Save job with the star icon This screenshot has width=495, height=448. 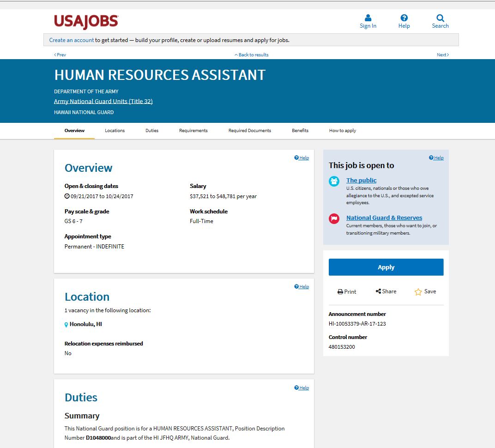click(425, 292)
